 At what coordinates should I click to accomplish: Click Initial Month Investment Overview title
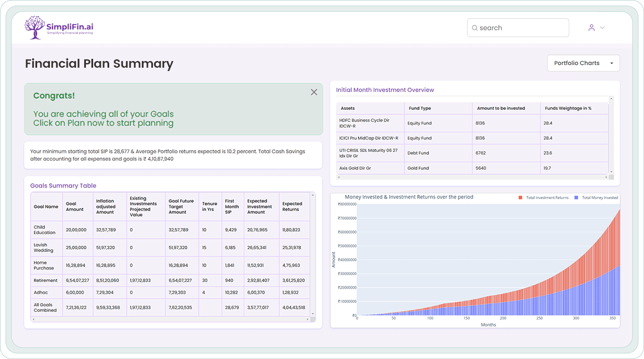click(x=385, y=90)
